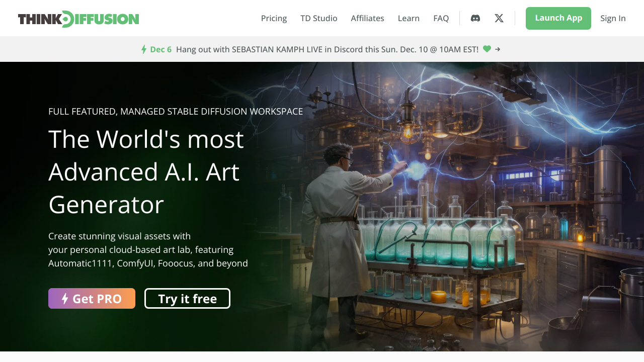644x362 pixels.
Task: Click the 'Automatic1111, ComfyUI, Fooocus, and beyond' text
Action: point(148,263)
